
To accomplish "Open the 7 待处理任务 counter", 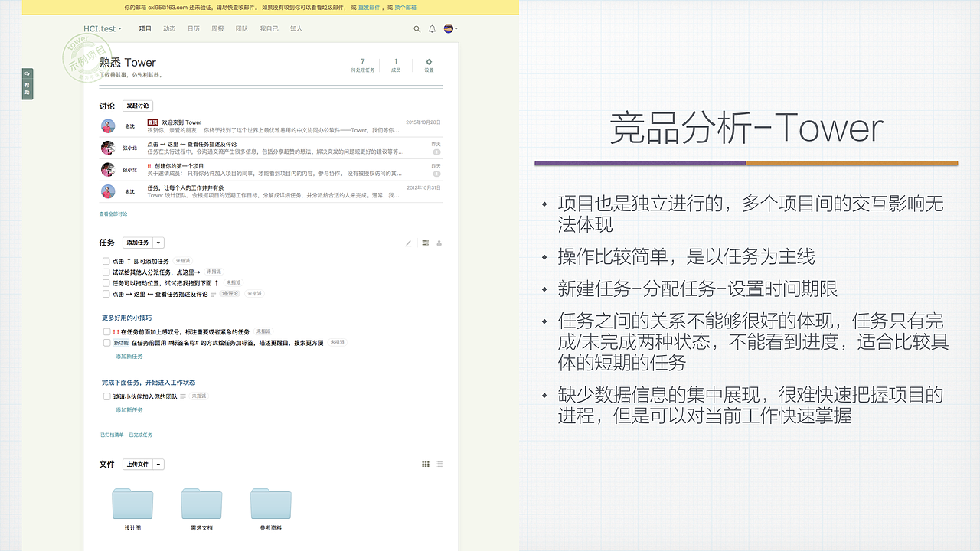I will coord(363,65).
